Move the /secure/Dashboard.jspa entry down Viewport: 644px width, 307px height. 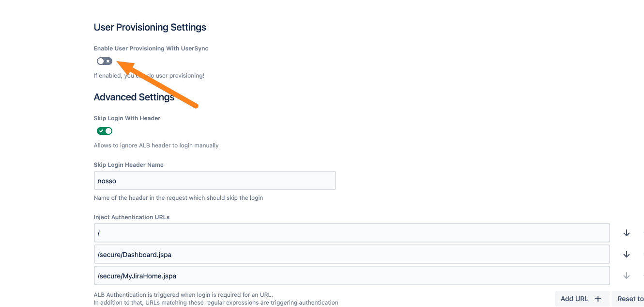[626, 254]
